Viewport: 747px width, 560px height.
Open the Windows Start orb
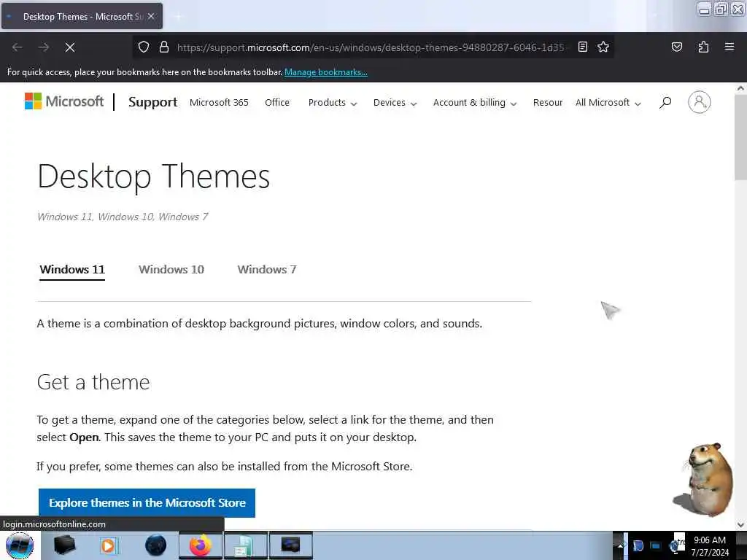tap(20, 545)
